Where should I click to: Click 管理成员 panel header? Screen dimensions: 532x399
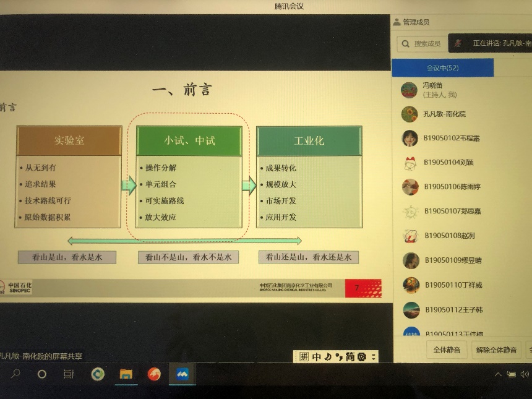point(416,22)
